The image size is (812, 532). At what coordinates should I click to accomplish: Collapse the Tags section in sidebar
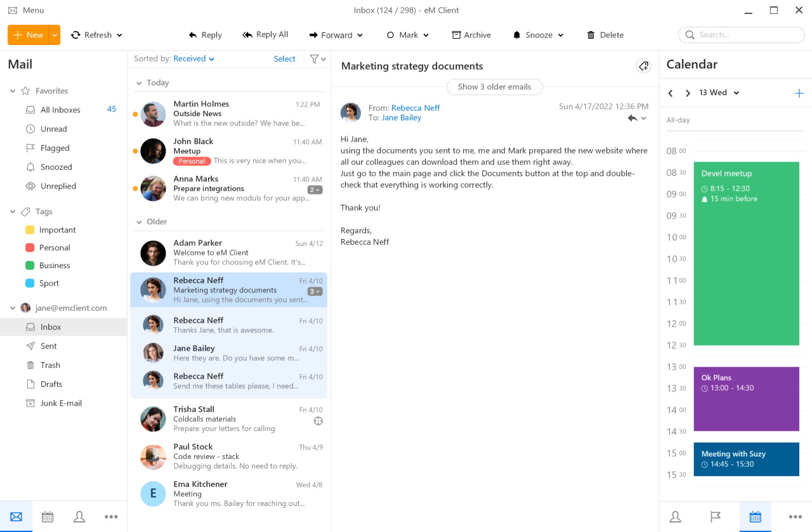point(13,212)
